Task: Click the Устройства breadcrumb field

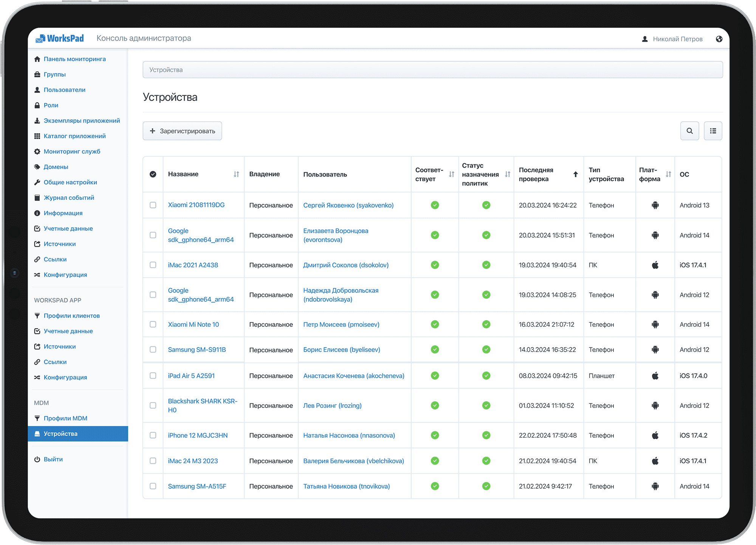Action: click(432, 70)
